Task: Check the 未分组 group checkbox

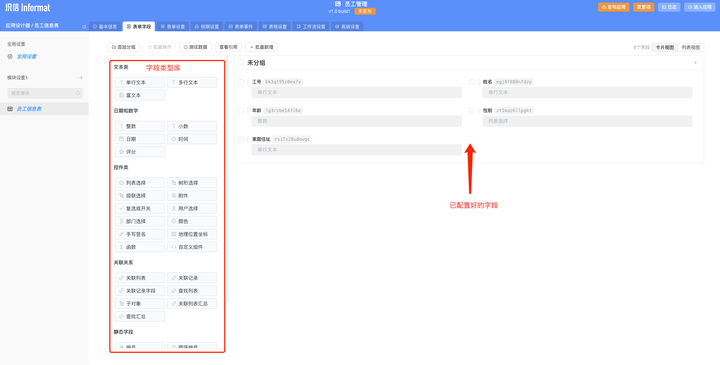Action: coord(241,62)
